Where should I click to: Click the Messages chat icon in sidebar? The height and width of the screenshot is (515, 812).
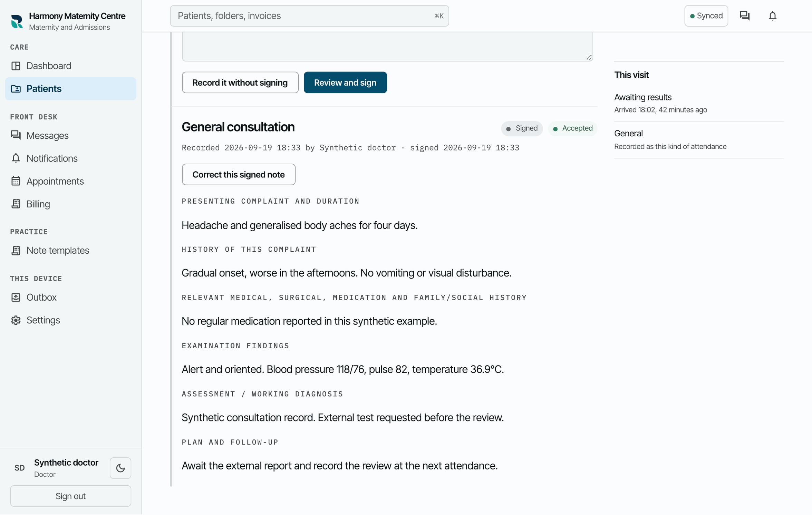pyautogui.click(x=16, y=135)
